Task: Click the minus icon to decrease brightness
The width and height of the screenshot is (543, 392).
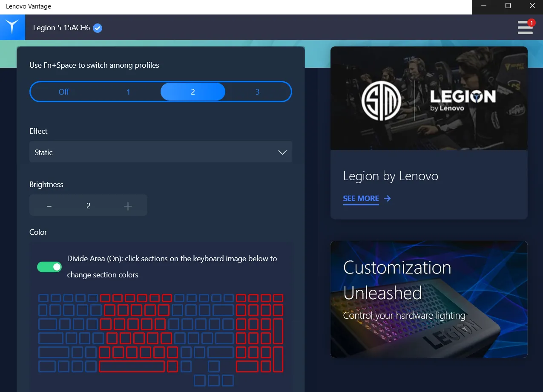Action: [x=49, y=206]
